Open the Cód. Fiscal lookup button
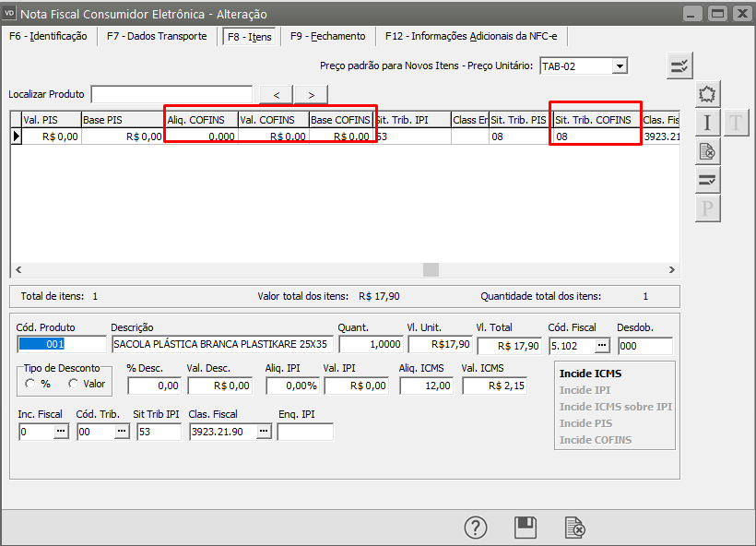Screen dimensions: 756x546 (602, 345)
